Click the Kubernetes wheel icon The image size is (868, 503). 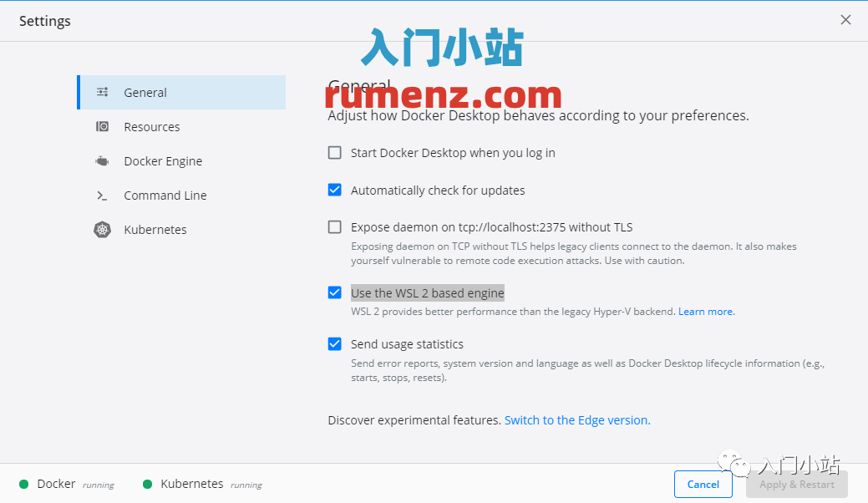click(103, 230)
